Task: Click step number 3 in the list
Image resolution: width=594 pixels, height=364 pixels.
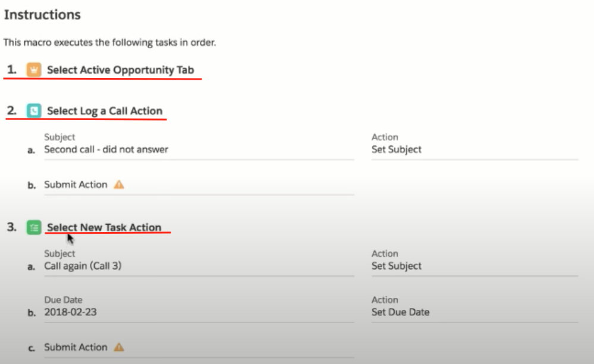Action: point(12,227)
